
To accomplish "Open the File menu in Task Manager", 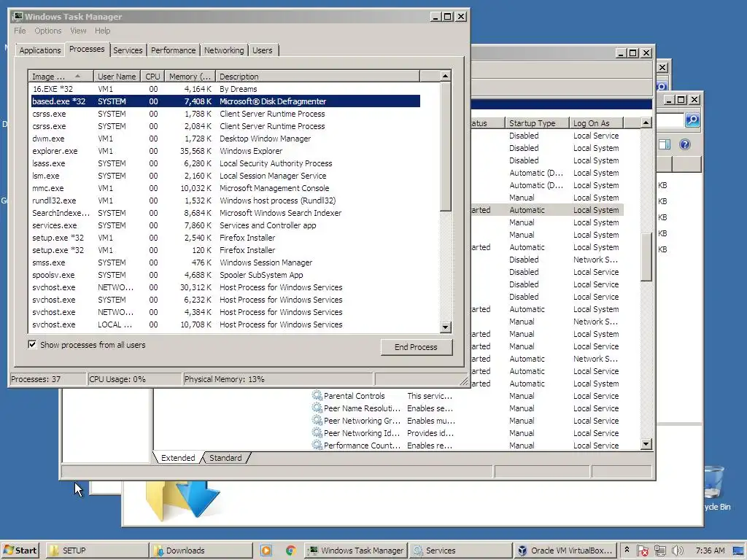I will 20,31.
